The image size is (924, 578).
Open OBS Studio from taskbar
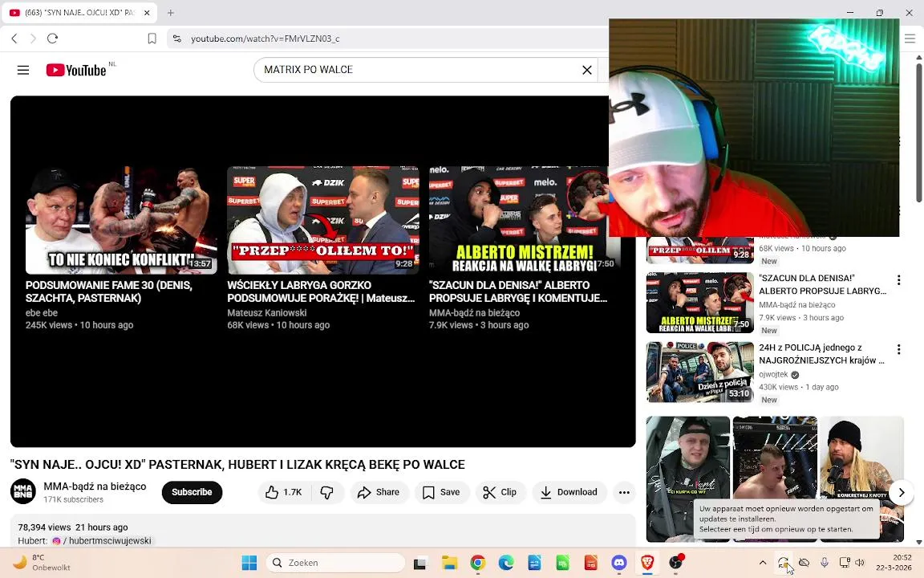(676, 564)
